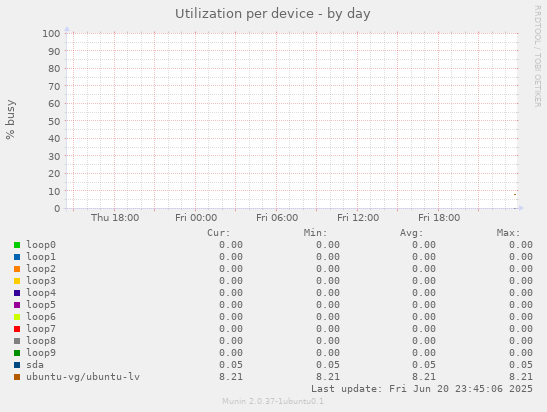The image size is (547, 412).
Task: Select the loop9 legend label
Action: coord(41,353)
